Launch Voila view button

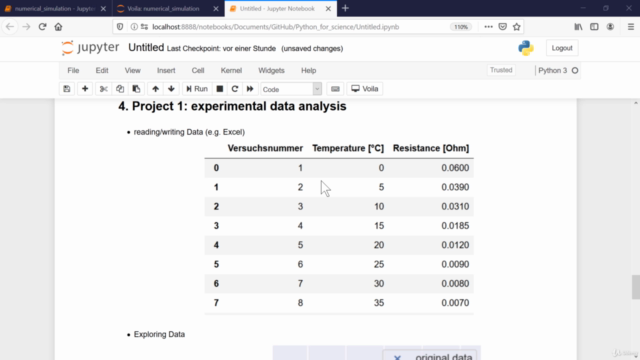click(x=365, y=89)
